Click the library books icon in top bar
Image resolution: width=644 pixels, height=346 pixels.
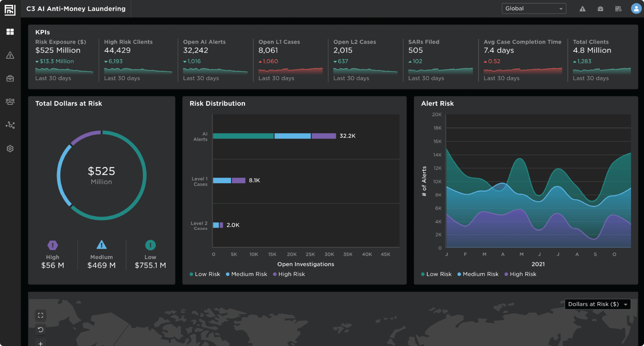(x=618, y=9)
